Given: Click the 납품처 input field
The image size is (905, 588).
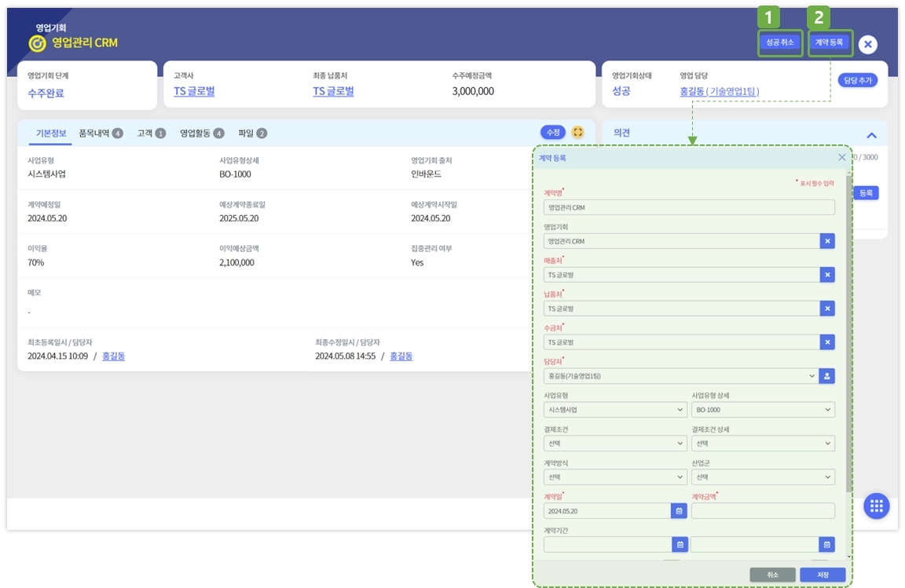Looking at the screenshot, I should pyautogui.click(x=682, y=309).
